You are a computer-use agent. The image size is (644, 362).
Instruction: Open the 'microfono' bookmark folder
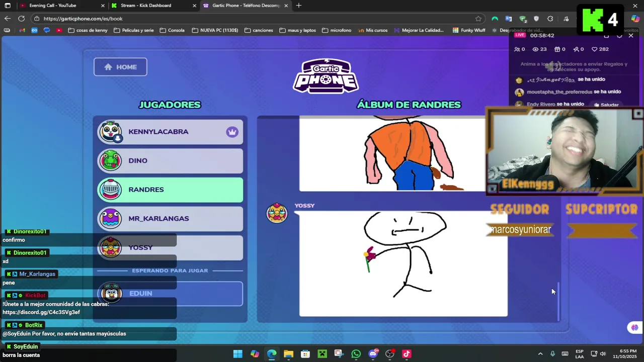click(x=337, y=30)
